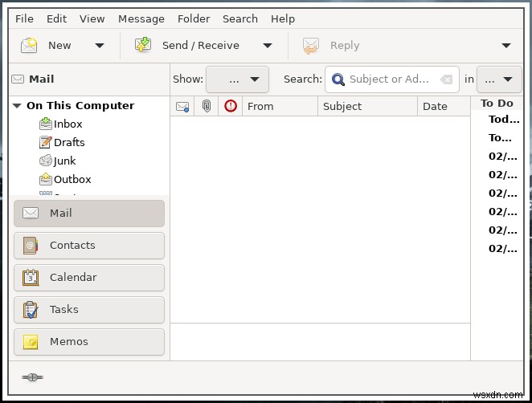Click the New mail envelope icon
This screenshot has height=403, width=532.
pyautogui.click(x=29, y=46)
